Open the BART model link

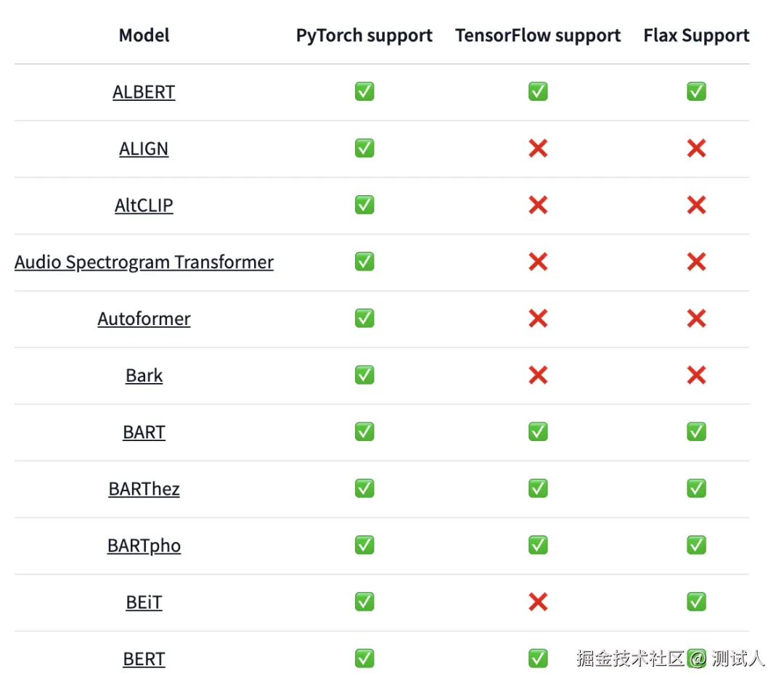(x=144, y=432)
